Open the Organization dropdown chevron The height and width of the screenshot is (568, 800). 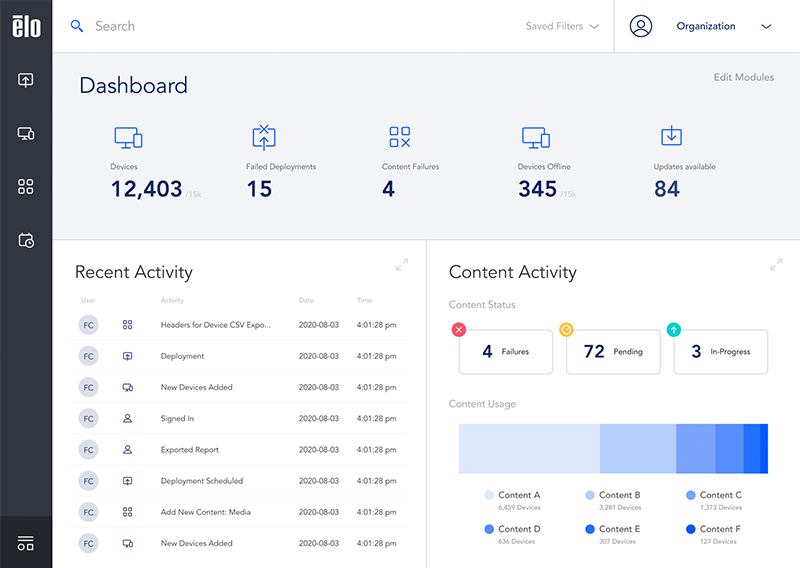click(x=767, y=26)
